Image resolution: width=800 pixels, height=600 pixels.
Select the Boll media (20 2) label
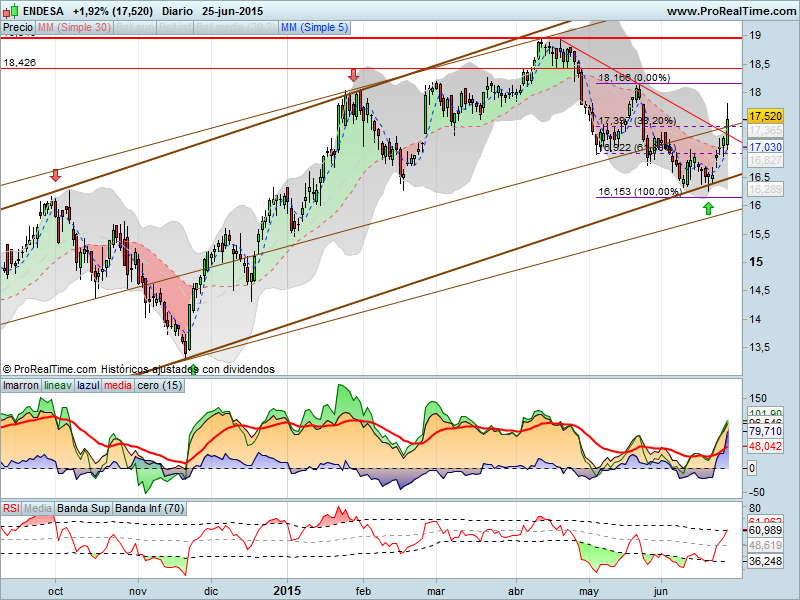click(x=236, y=28)
